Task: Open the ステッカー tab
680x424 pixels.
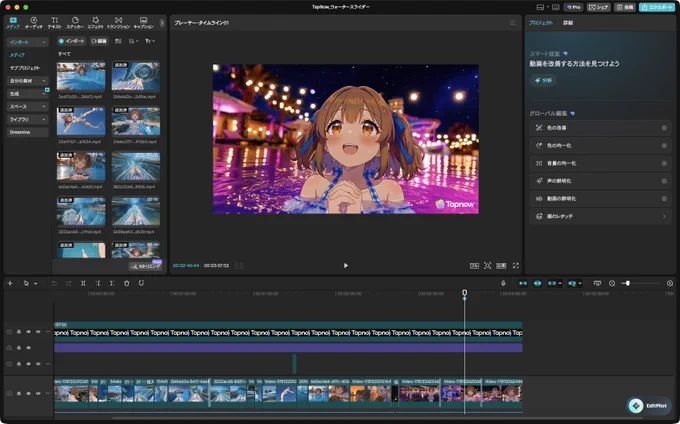Action: click(x=75, y=23)
